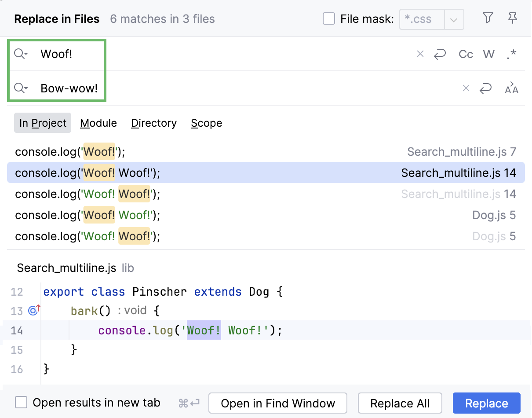Click the Replace All button
Screen dimensions: 532x418
pos(400,403)
